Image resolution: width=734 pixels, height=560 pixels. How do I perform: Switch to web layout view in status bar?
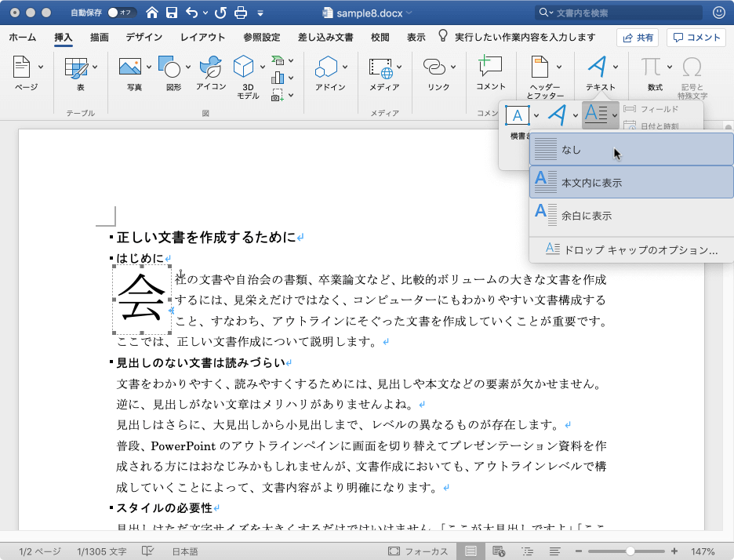[x=499, y=551]
